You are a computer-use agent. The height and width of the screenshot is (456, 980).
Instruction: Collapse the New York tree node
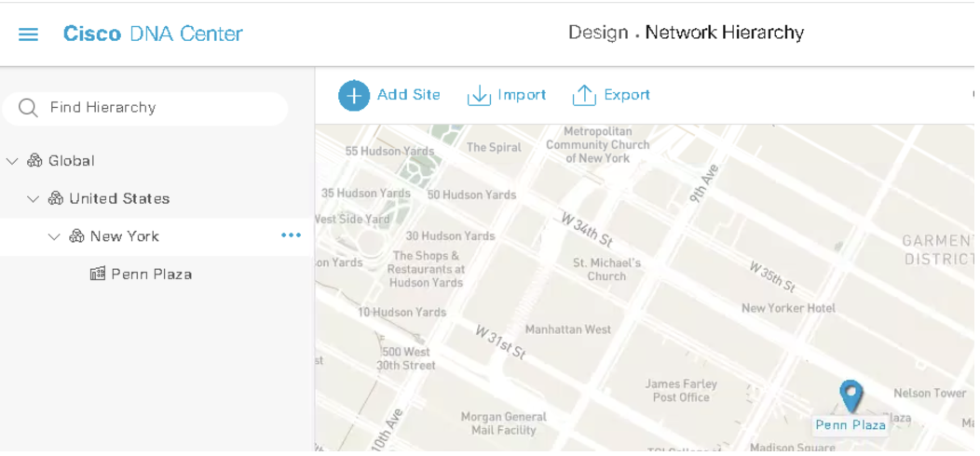click(54, 237)
